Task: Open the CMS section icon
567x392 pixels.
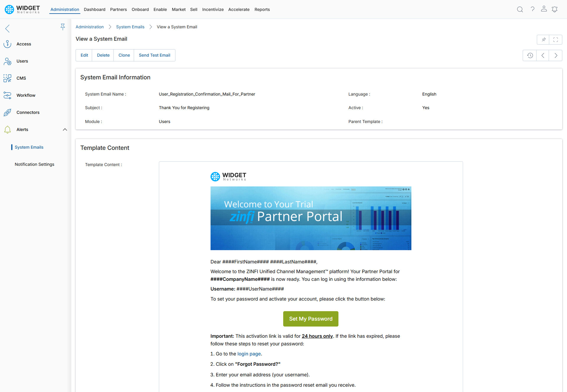Action: (7, 78)
